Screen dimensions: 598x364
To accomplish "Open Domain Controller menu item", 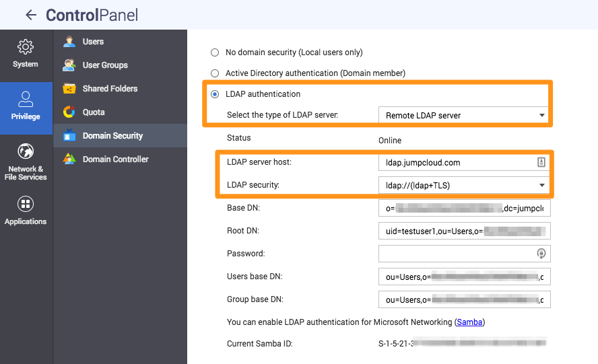I will (x=115, y=159).
